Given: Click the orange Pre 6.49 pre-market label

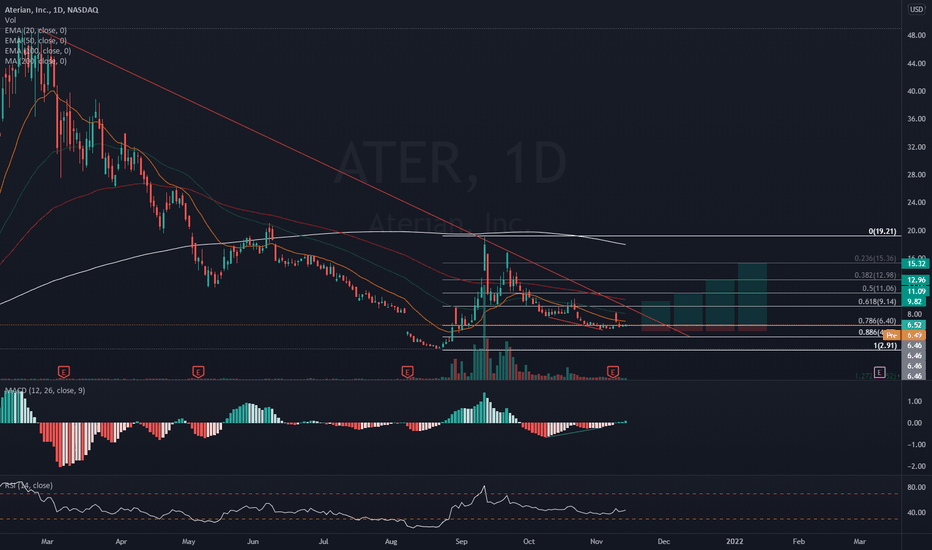Looking at the screenshot, I should point(905,335).
